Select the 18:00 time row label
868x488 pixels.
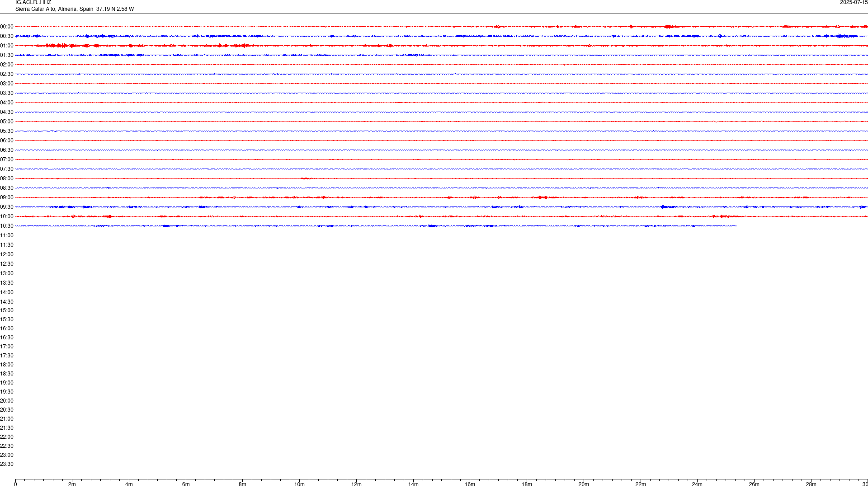(x=7, y=365)
